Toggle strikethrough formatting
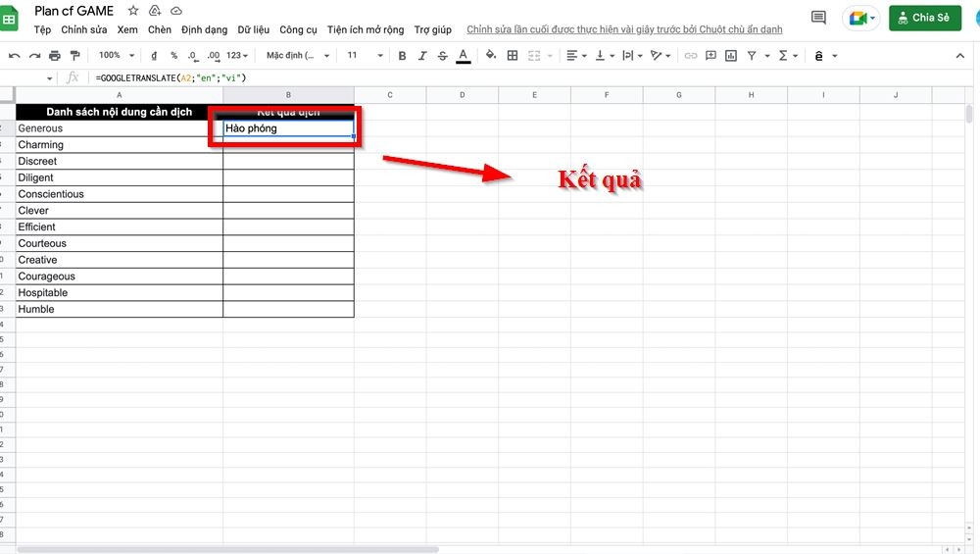Image resolution: width=980 pixels, height=554 pixels. click(x=443, y=56)
